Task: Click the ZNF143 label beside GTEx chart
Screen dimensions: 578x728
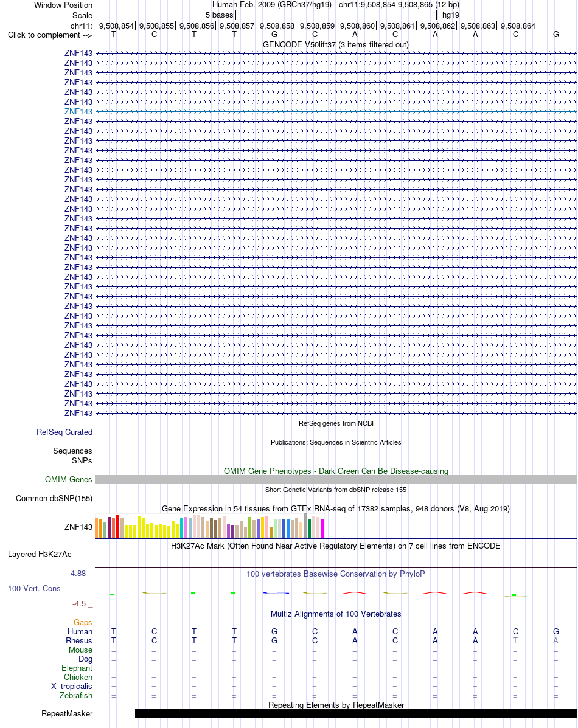Action: pyautogui.click(x=78, y=527)
